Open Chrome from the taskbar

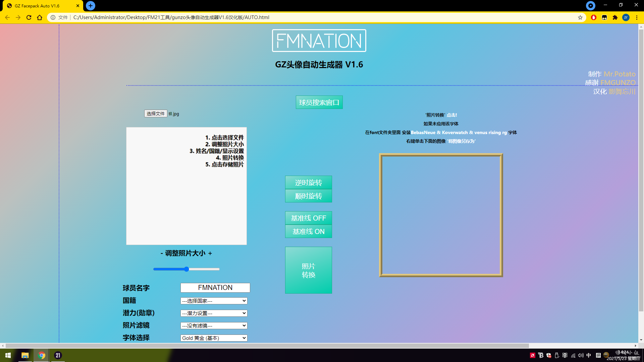pos(42,355)
